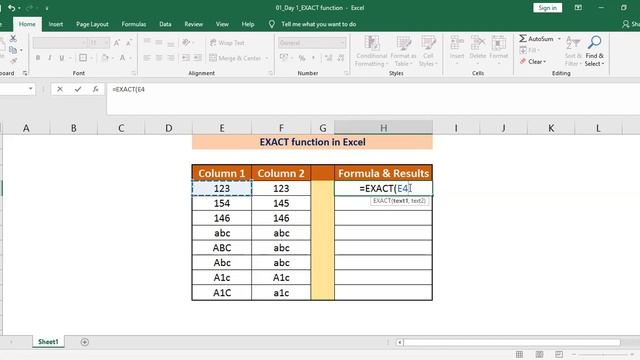Image resolution: width=640 pixels, height=360 pixels.
Task: Click the Decrease Font Size icon
Action: click(129, 43)
